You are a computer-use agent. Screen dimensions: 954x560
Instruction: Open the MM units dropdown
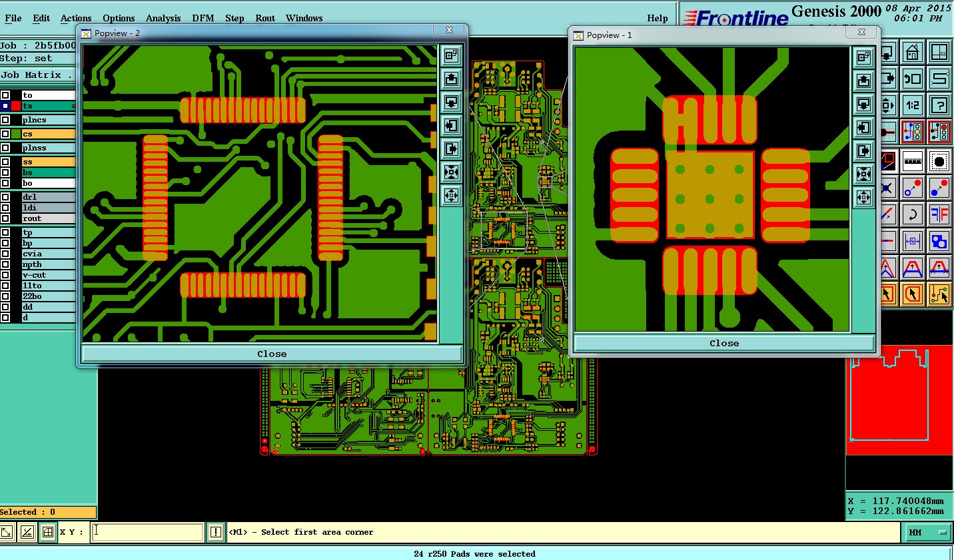click(x=928, y=532)
